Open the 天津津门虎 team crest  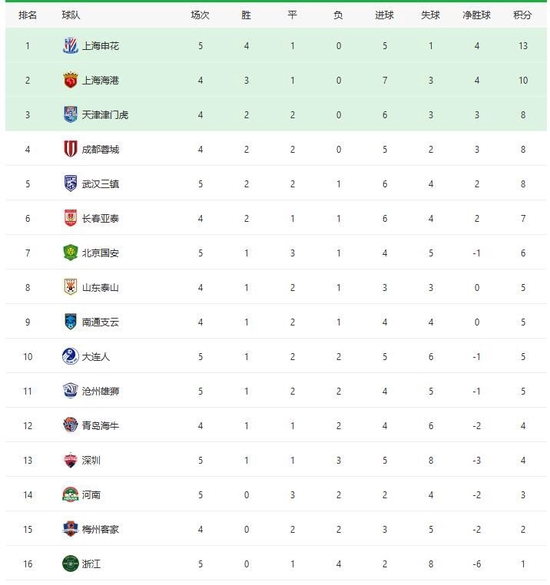[x=70, y=115]
